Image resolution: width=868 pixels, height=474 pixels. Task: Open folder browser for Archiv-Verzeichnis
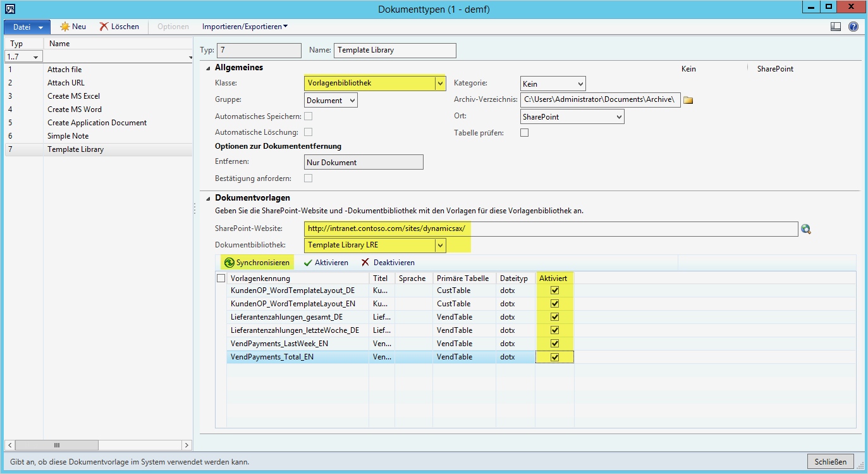(688, 100)
